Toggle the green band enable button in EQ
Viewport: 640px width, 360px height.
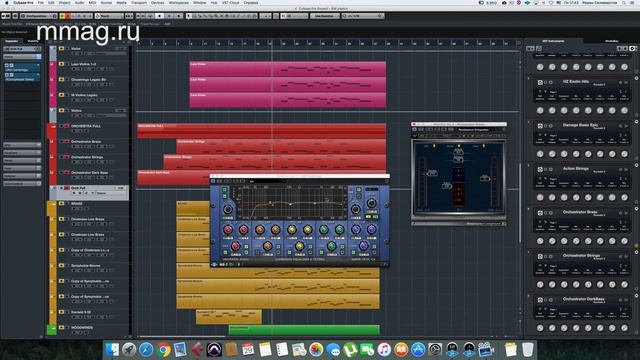click(321, 253)
